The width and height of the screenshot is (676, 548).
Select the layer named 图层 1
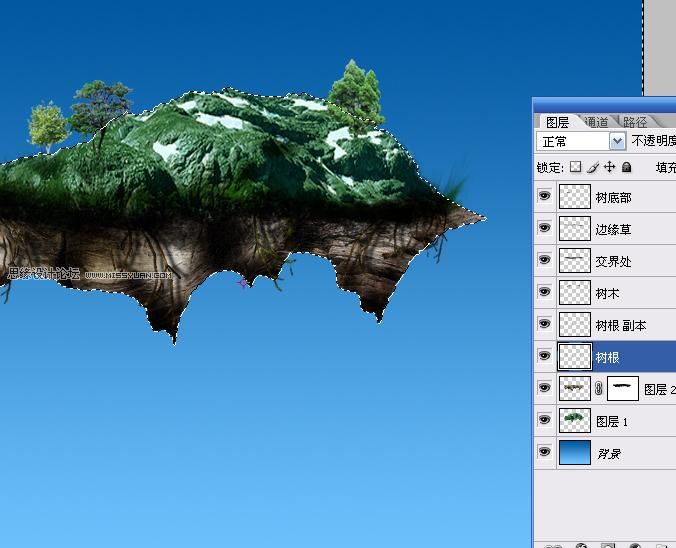click(x=612, y=421)
